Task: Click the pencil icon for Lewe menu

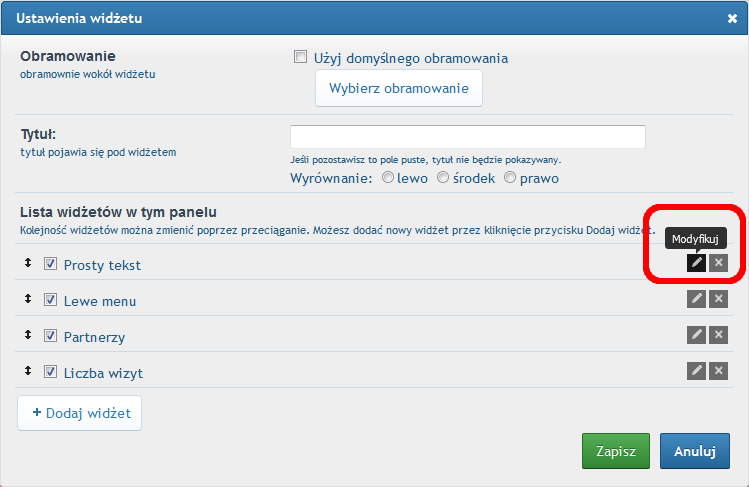Action: pos(696,299)
